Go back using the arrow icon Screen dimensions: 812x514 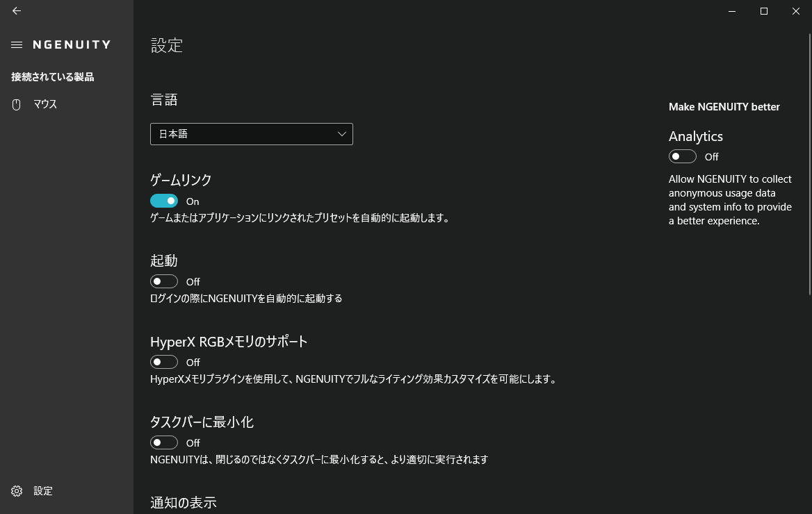click(x=17, y=11)
